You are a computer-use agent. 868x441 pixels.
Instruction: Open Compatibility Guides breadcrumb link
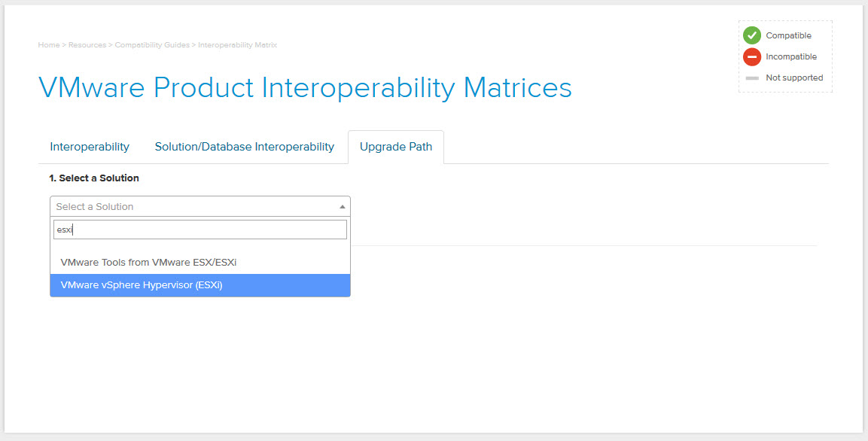click(x=152, y=45)
